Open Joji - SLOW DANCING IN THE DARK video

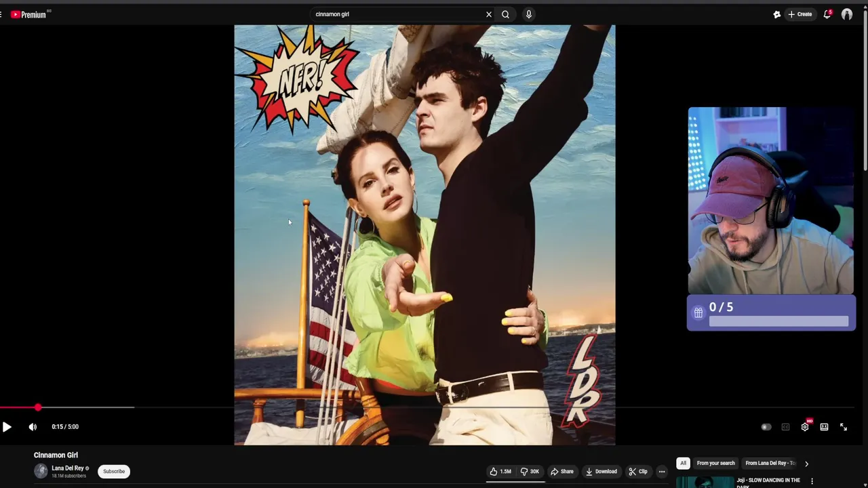tap(768, 483)
